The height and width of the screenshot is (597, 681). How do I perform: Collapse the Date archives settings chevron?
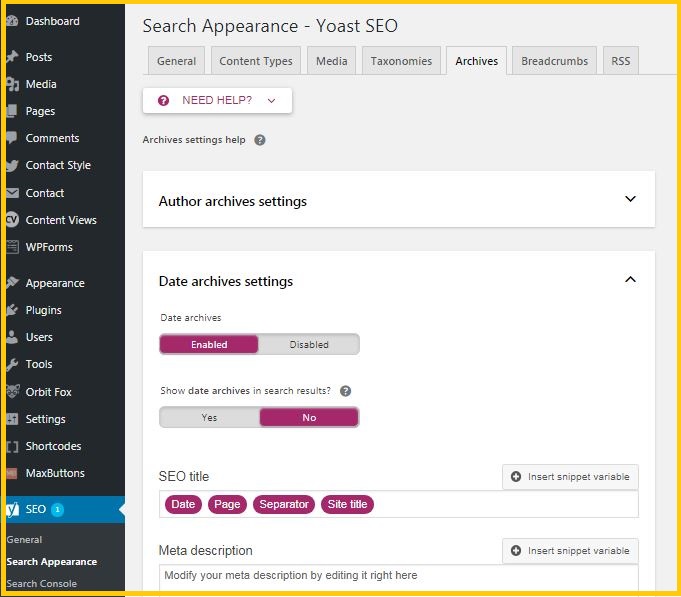[x=630, y=279]
